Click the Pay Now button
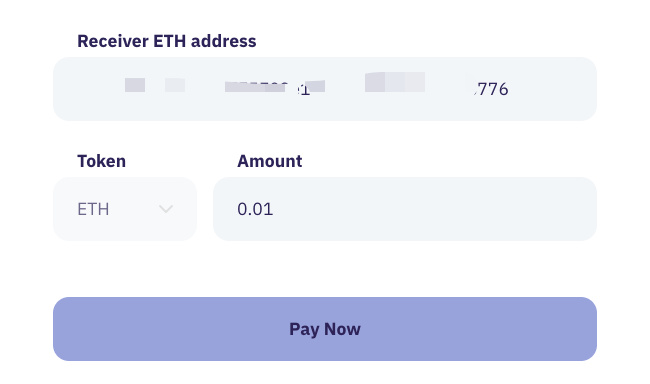This screenshot has height=384, width=650. (x=325, y=329)
